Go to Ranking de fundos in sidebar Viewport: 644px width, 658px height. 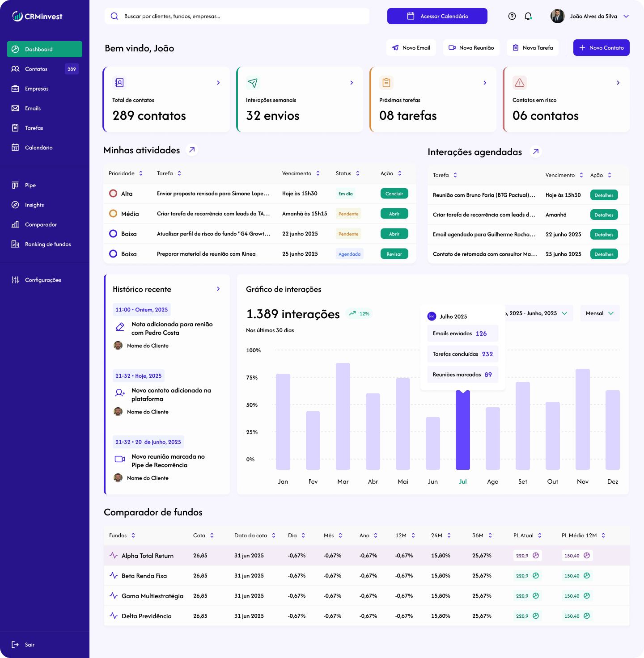(47, 244)
